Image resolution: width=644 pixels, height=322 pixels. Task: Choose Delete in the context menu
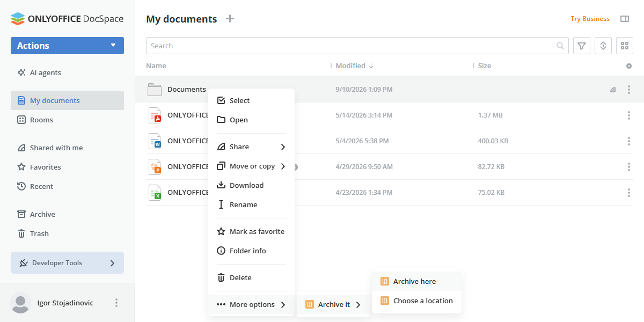[x=251, y=277]
